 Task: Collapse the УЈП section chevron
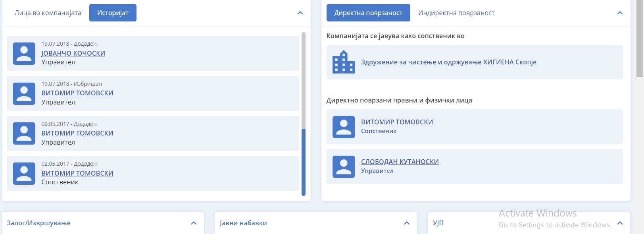(x=620, y=223)
